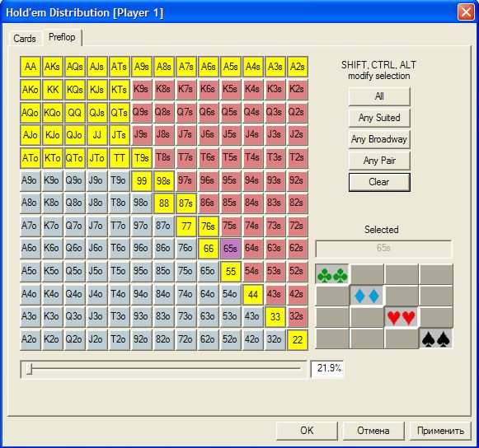The image size is (479, 448).
Task: Click the Any Broadway button
Action: click(x=379, y=139)
